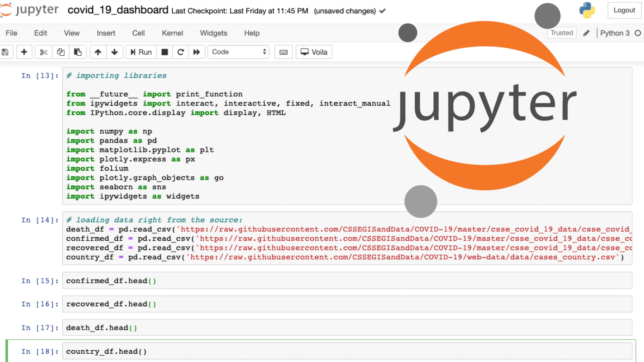Click the move cell up arrow icon

(x=98, y=52)
